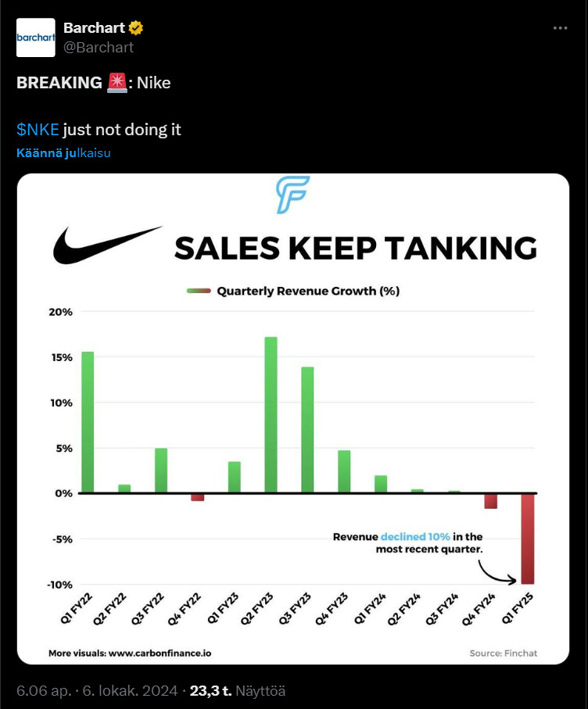Click the blue F logo above chart
Screen dimensions: 588x709
(293, 195)
